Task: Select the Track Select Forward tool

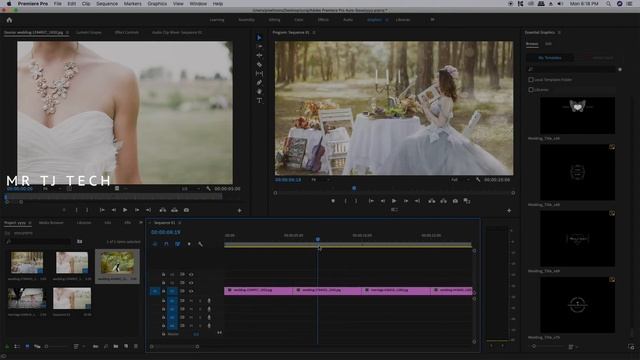Action: pos(259,47)
